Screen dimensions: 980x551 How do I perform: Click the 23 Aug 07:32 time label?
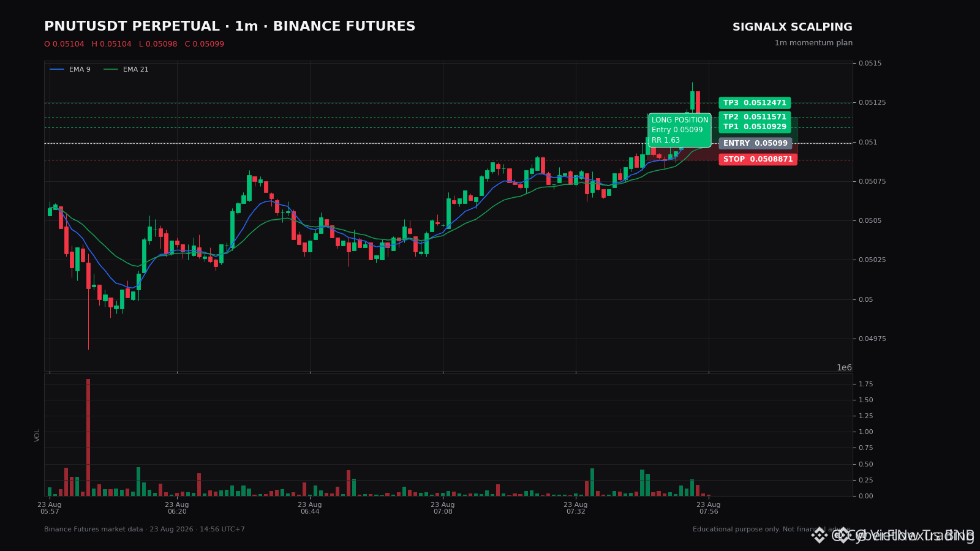click(x=576, y=508)
